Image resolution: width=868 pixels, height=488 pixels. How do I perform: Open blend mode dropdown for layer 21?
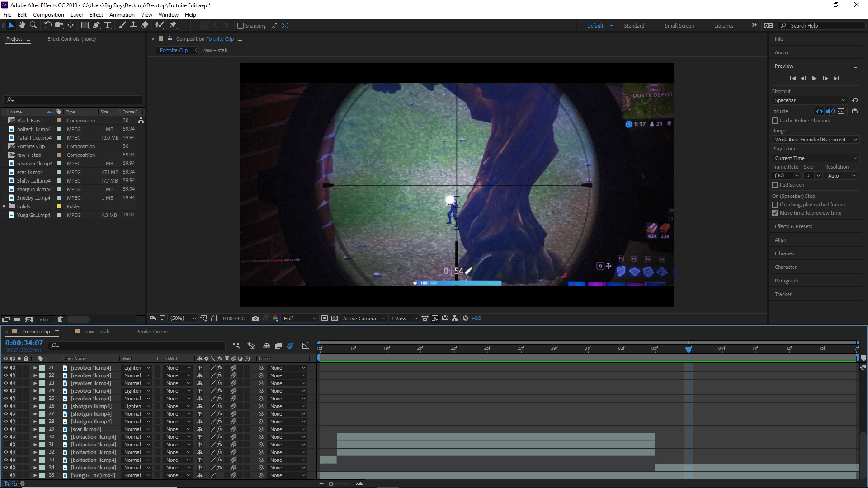point(137,368)
